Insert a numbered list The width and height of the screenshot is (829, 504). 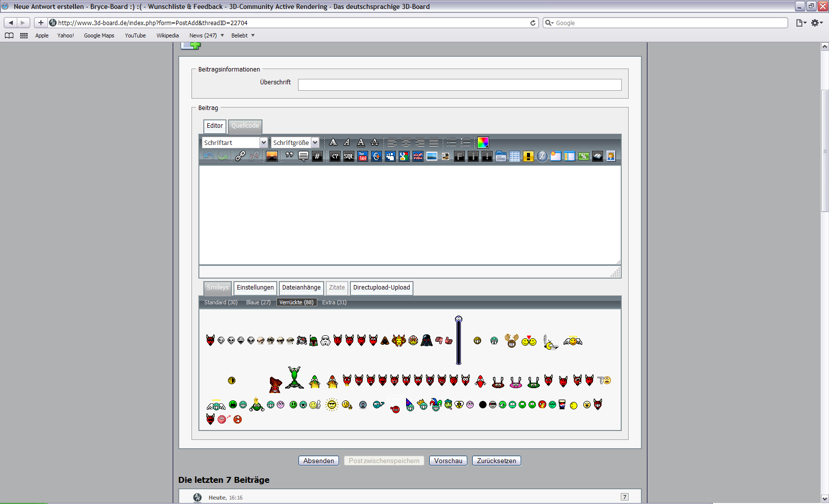[465, 143]
